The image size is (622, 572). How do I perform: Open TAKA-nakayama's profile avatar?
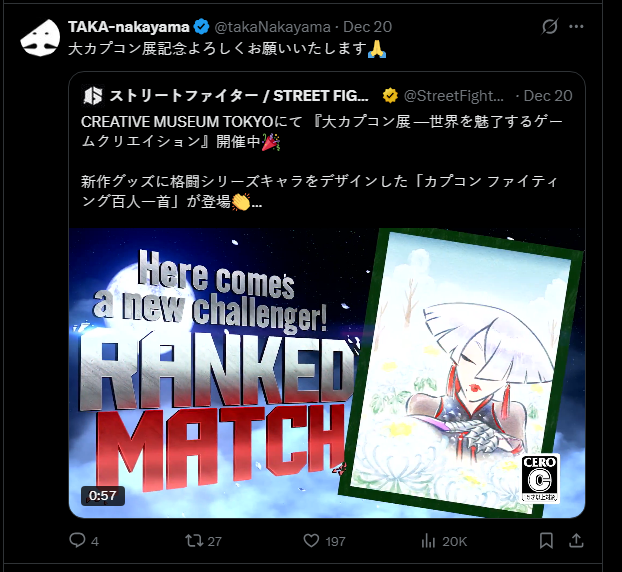click(40, 38)
